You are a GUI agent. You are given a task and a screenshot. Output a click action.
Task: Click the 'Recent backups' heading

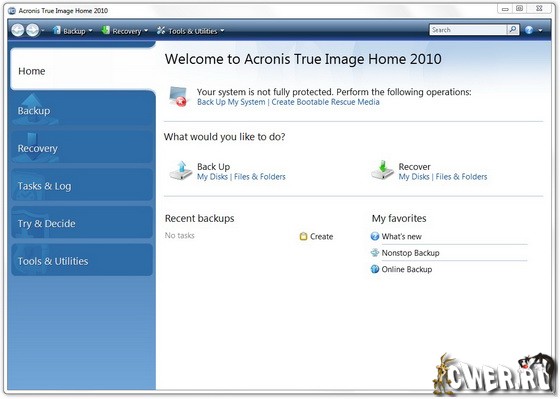[x=200, y=218]
